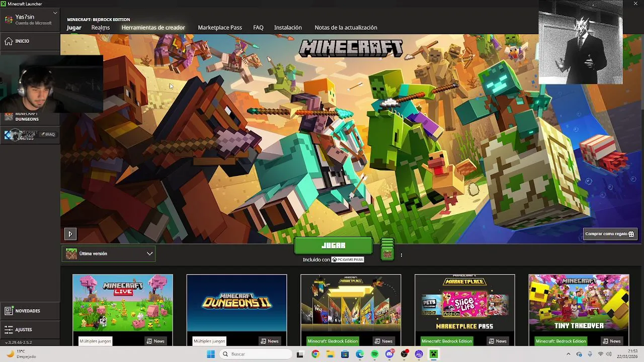Open Wi-Fi network tray icon
Screen dimensions: 644x362
(x=600, y=354)
